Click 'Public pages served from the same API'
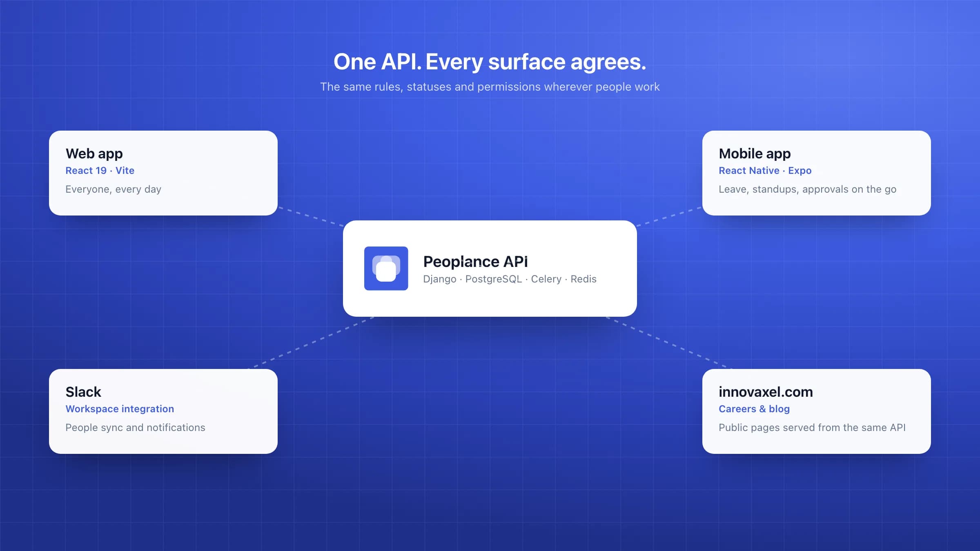This screenshot has height=551, width=980. coord(812,428)
